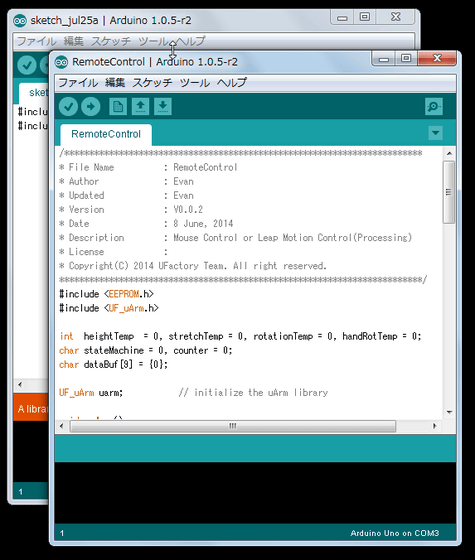Close the RemoteControl window
Image resolution: width=475 pixels, height=560 pixels.
pos(437,59)
